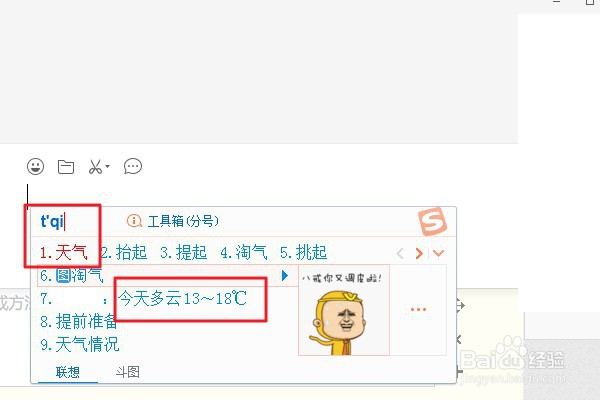Expand the 图淘气 sticker arrow
The height and width of the screenshot is (400, 600).
point(285,276)
